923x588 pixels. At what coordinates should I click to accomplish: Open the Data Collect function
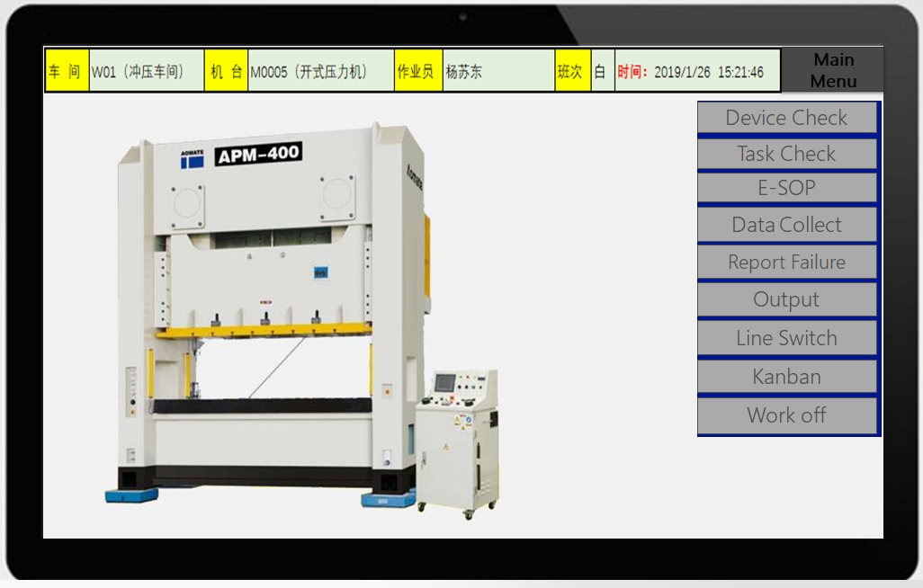tap(786, 224)
